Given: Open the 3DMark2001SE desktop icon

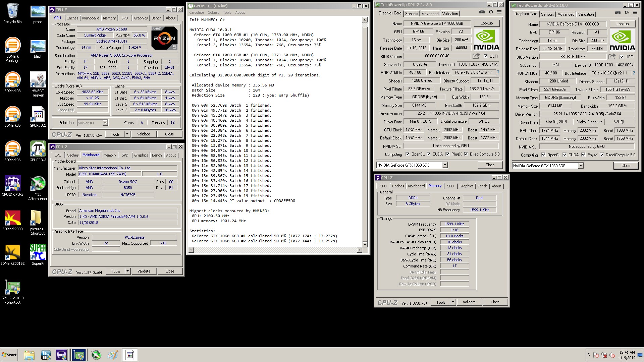Looking at the screenshot, I should pos(12,255).
